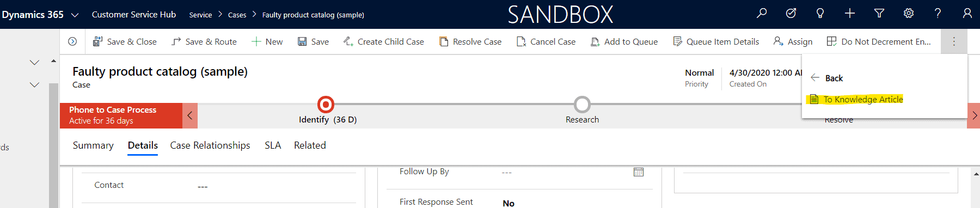The width and height of the screenshot is (980, 208).
Task: Switch to the Summary tab
Action: (93, 145)
